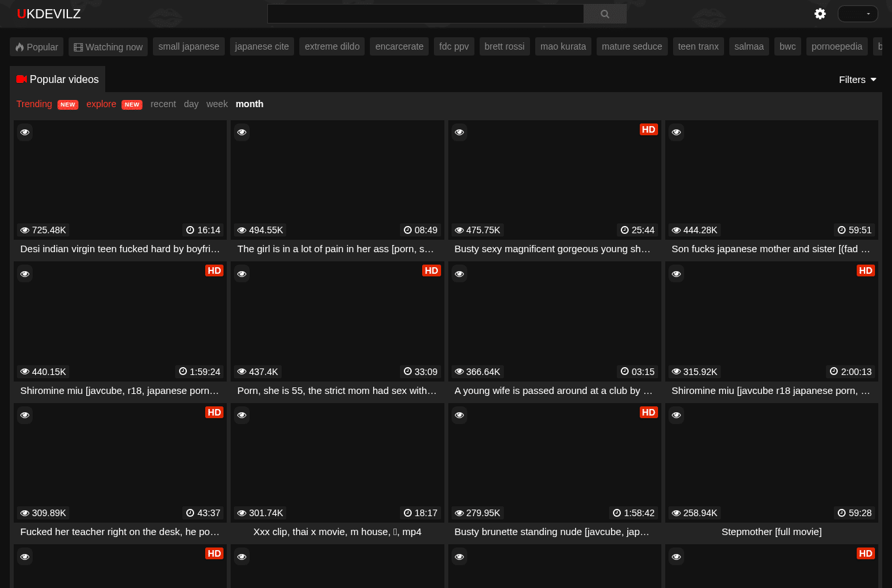Click the eye icon on the 59:51 video
This screenshot has width=892, height=588.
click(676, 132)
